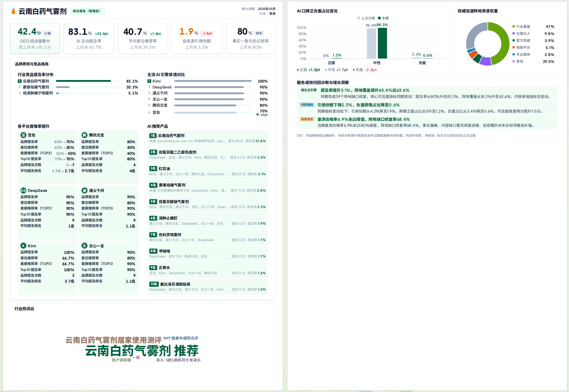Screen dimensions: 569x392
Task: Click the 1名 badge for 云南白药气雾剂 product
Action: coord(153,135)
